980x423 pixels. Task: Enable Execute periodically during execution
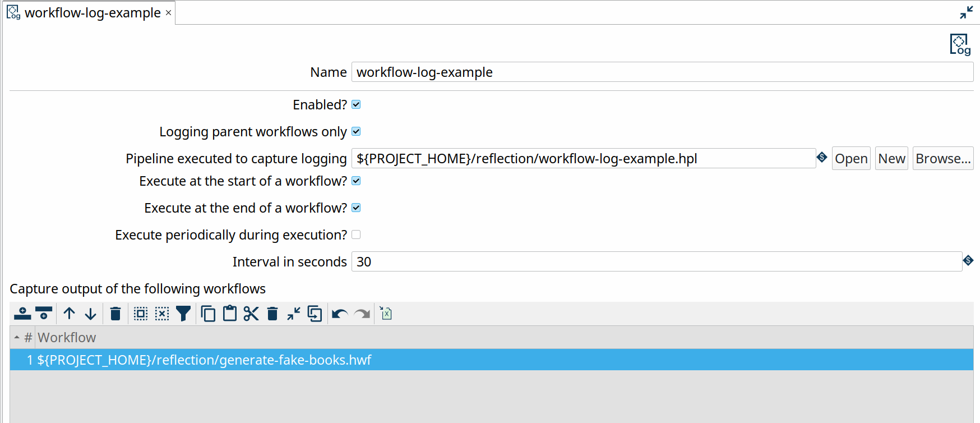(x=356, y=235)
